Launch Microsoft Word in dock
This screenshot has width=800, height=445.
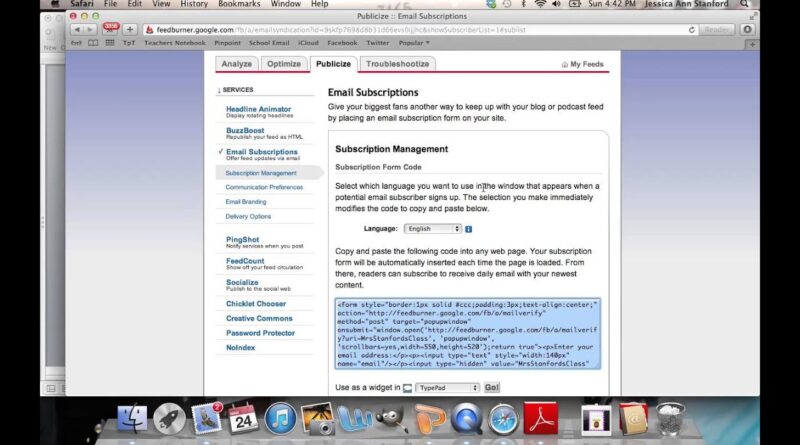354,418
